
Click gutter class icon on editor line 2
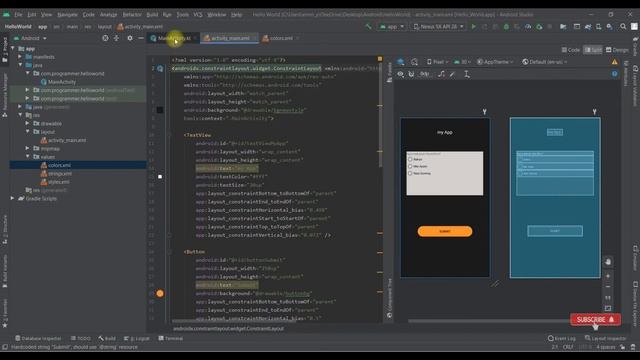coord(160,69)
